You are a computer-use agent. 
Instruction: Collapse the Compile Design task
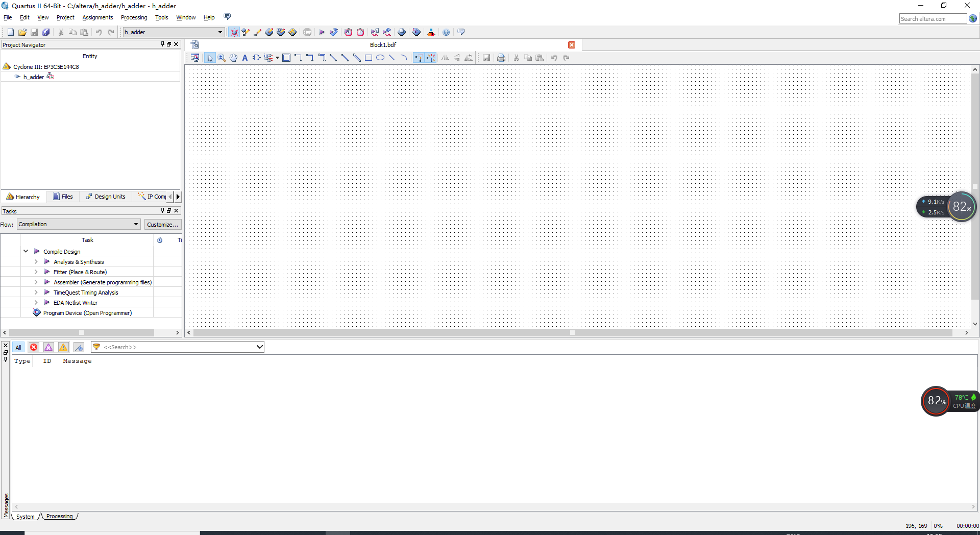click(26, 251)
